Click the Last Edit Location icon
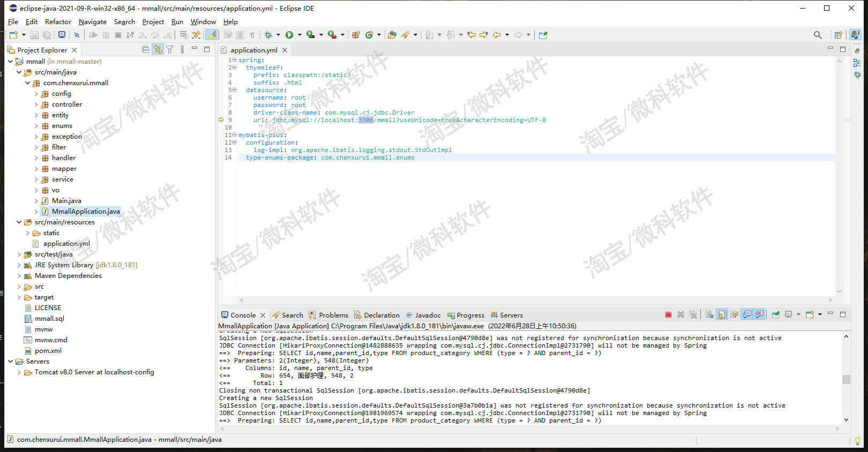The height and width of the screenshot is (452, 868). [472, 35]
